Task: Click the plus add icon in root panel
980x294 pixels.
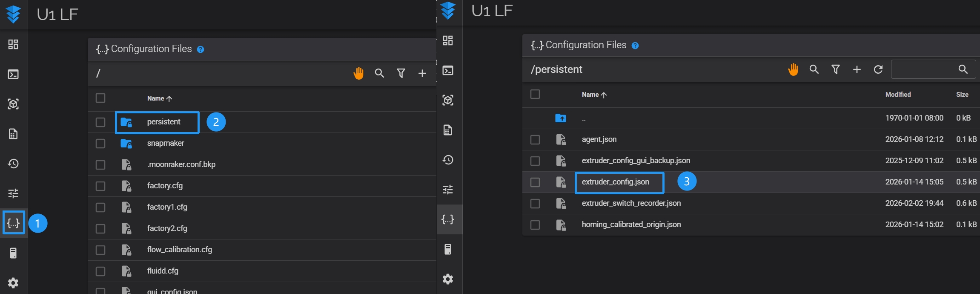Action: tap(422, 73)
